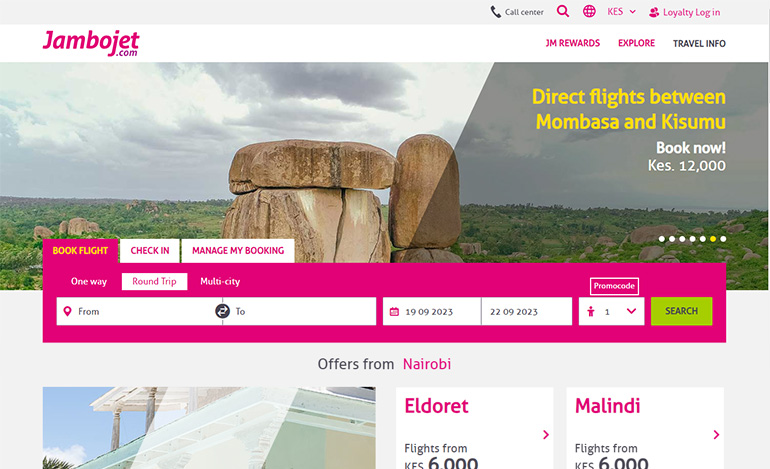Select the highlighted yellow carousel dot
This screenshot has width=770, height=469.
(x=713, y=239)
